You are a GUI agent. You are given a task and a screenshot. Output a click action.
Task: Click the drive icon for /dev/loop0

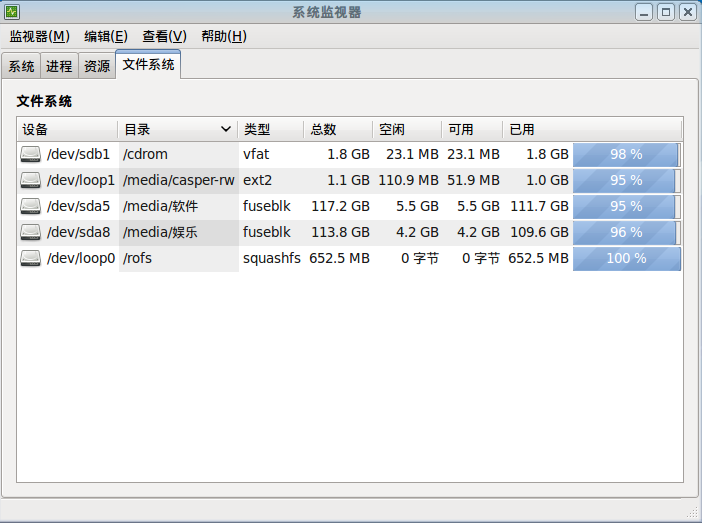[x=30, y=258]
